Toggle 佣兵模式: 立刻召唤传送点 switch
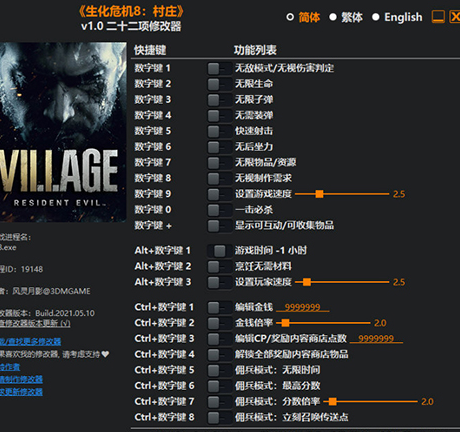Viewport: 460px width, 432px height. coord(219,417)
